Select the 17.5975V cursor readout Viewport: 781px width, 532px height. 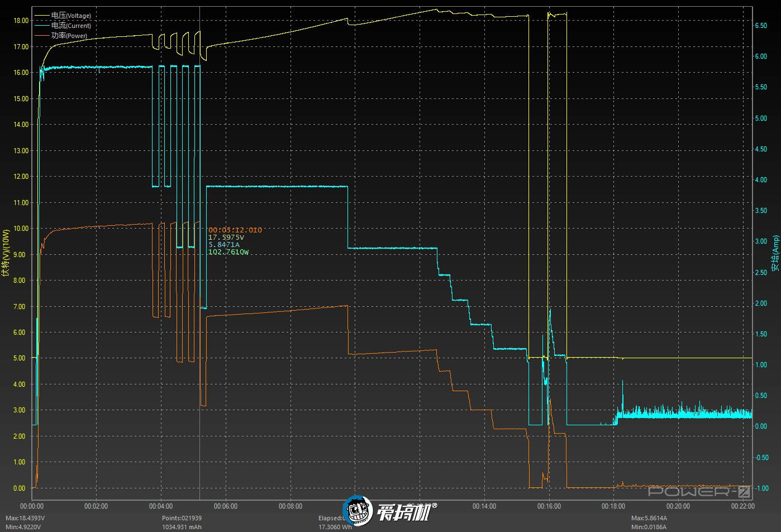coord(226,237)
